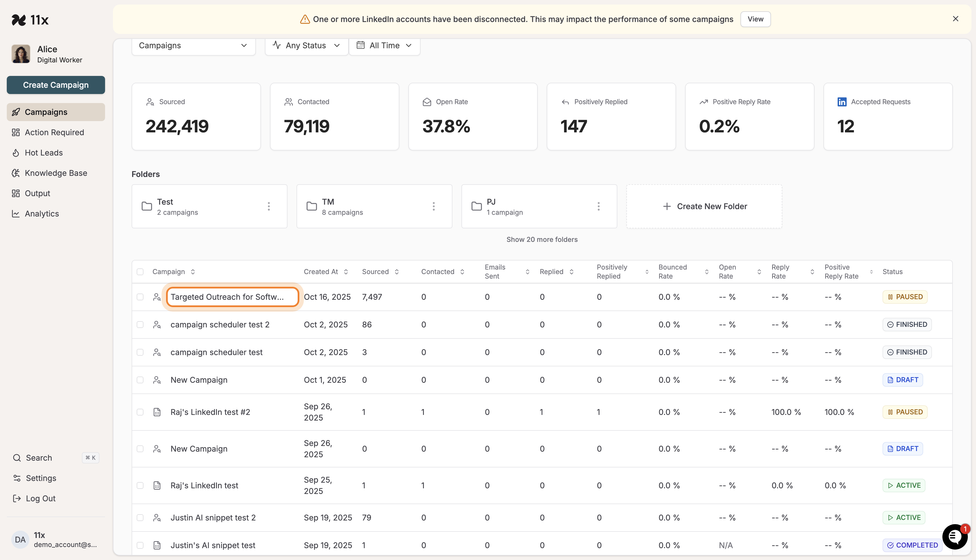
Task: Open the chat support bubble
Action: [955, 536]
